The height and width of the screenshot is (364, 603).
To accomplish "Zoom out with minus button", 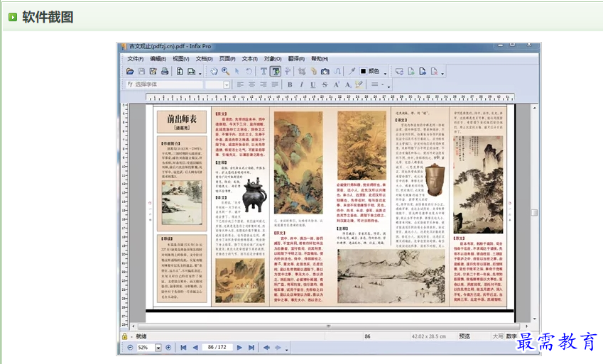I will [x=130, y=348].
